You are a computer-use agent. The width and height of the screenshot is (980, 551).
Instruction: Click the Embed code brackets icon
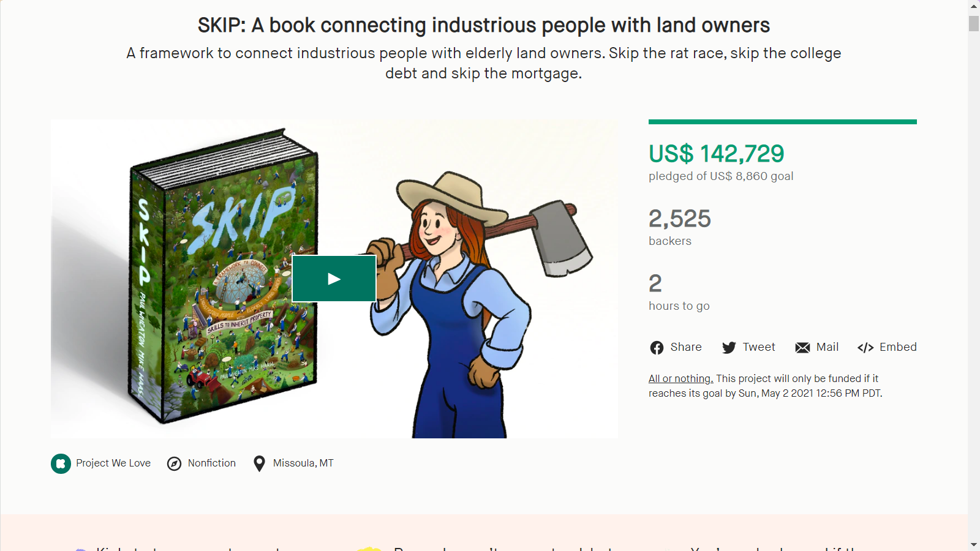click(865, 348)
